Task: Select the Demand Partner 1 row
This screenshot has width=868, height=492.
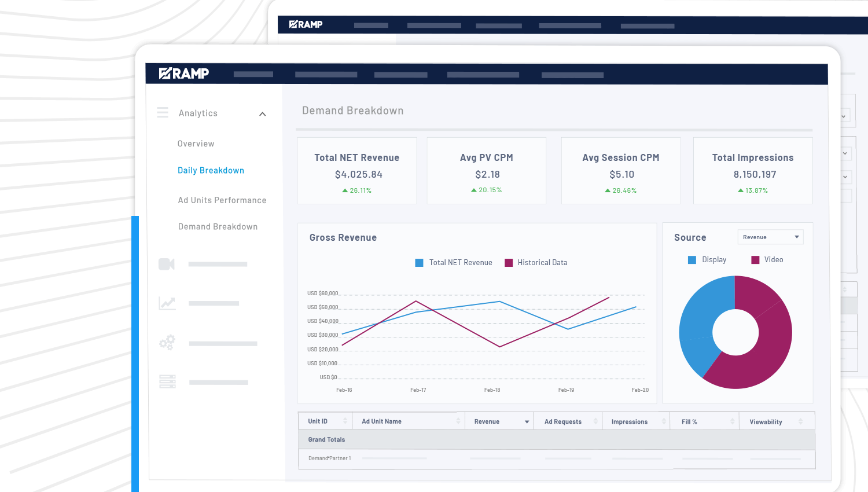Action: tap(557, 458)
